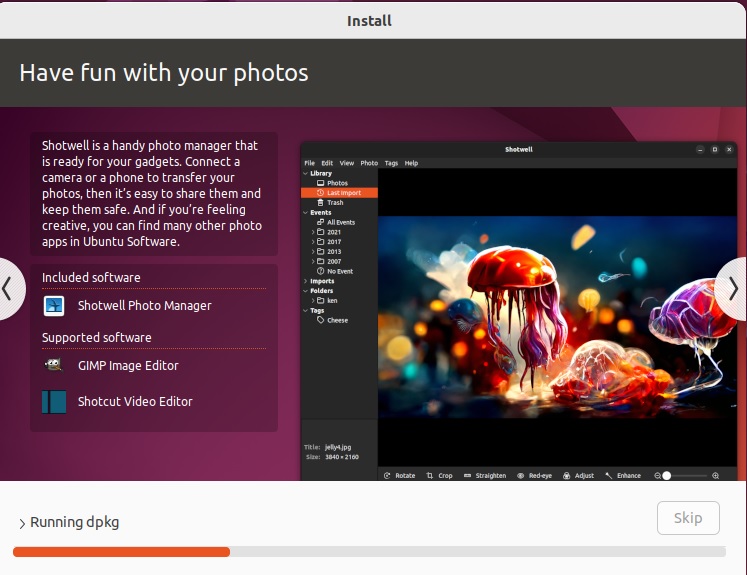747x575 pixels.
Task: Open the Tags menu in Shotwell
Action: [391, 163]
